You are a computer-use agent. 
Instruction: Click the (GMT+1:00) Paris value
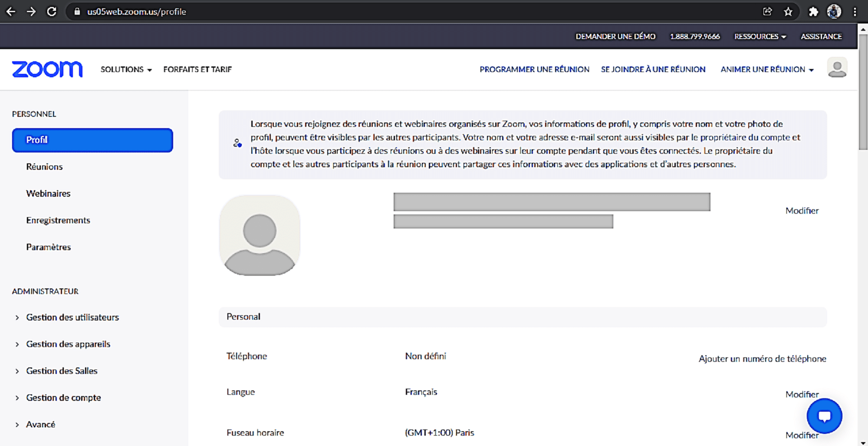pyautogui.click(x=439, y=433)
